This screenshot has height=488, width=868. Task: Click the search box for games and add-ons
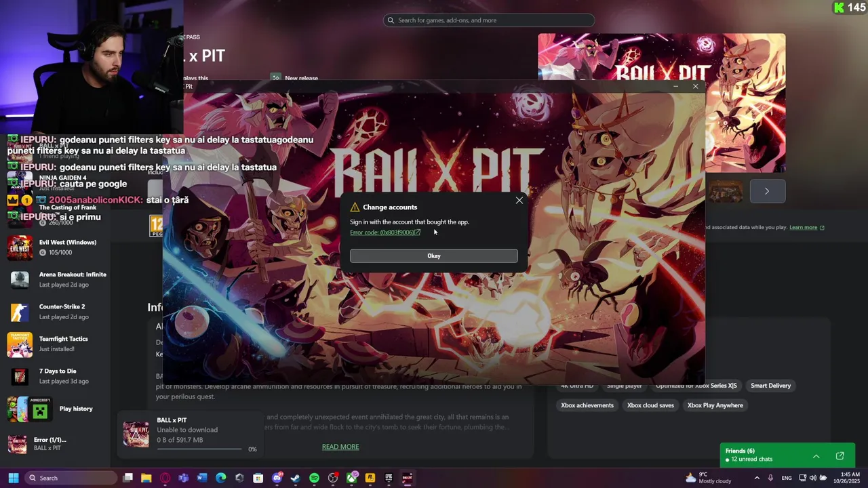[488, 20]
